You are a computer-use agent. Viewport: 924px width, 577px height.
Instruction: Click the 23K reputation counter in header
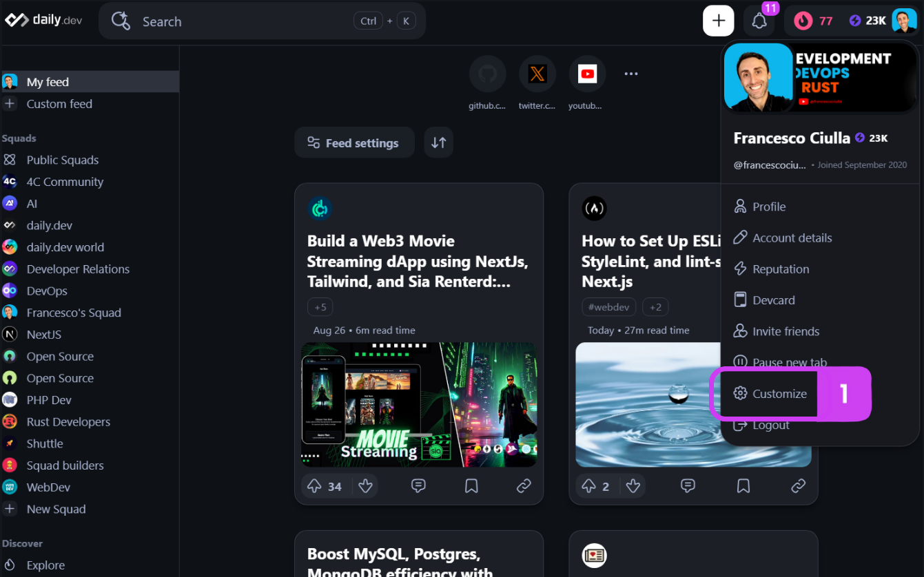[x=867, y=21]
